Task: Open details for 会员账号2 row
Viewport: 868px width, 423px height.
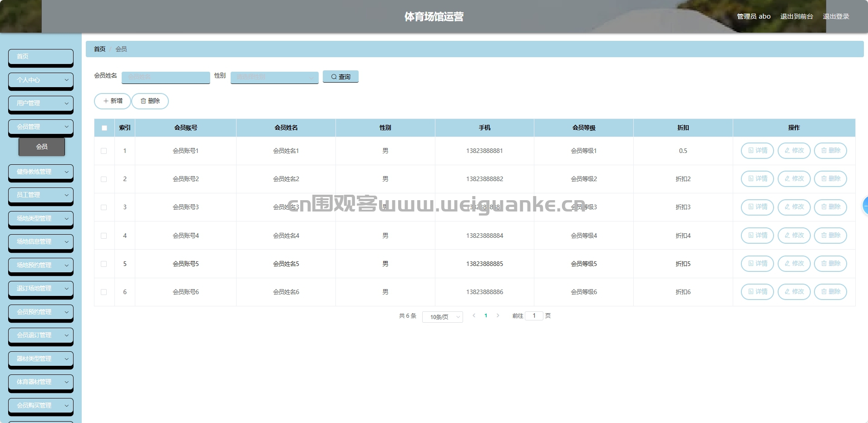Action: pyautogui.click(x=757, y=179)
